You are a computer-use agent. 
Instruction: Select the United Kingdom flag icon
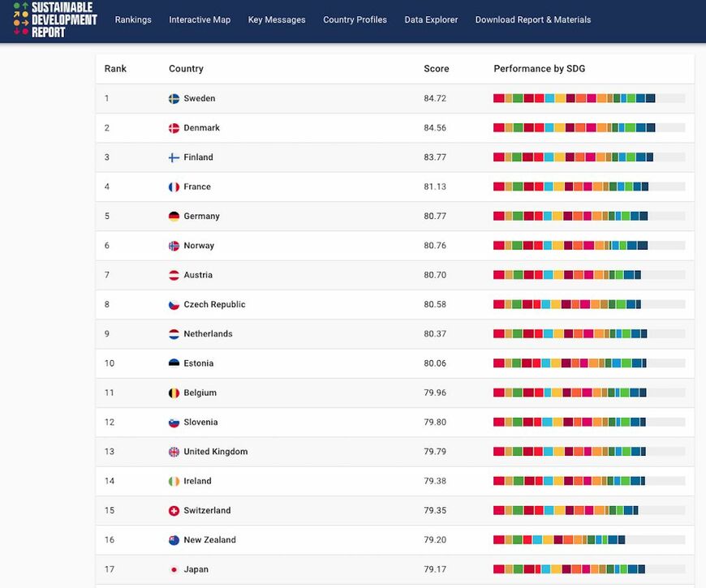click(174, 451)
